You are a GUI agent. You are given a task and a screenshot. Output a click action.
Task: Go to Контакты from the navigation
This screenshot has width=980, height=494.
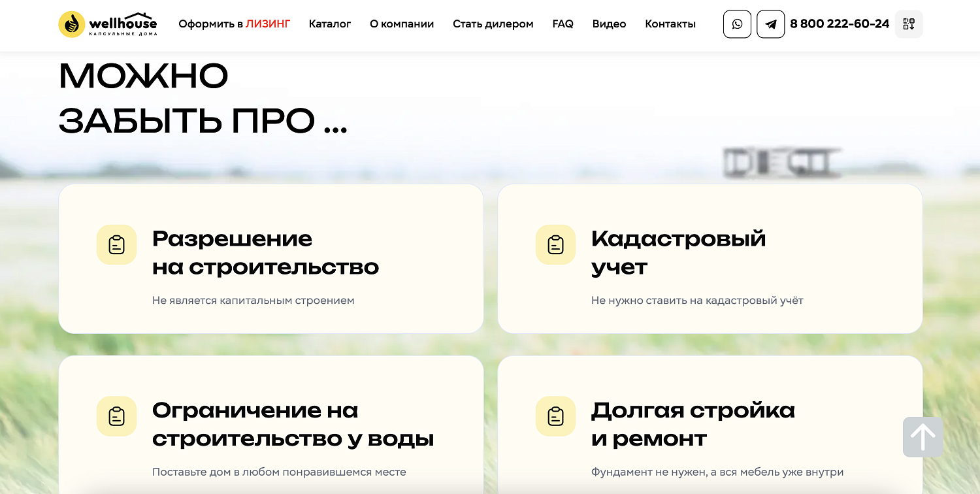(670, 24)
